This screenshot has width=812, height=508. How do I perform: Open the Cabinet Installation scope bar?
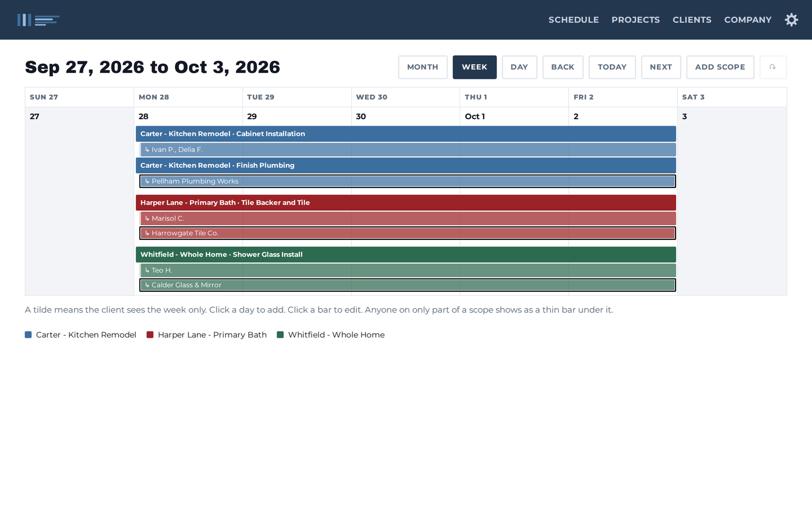point(406,134)
